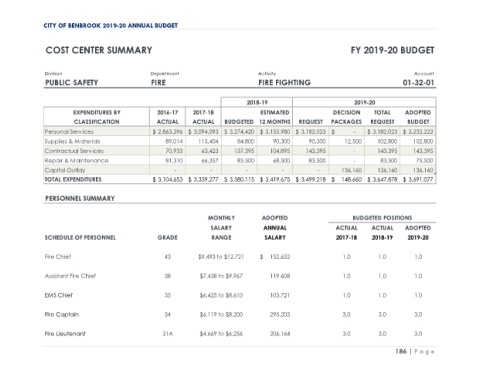Click the Fire Lieutenant grade 31A
The width and height of the screenshot is (480, 371).
tap(167, 334)
